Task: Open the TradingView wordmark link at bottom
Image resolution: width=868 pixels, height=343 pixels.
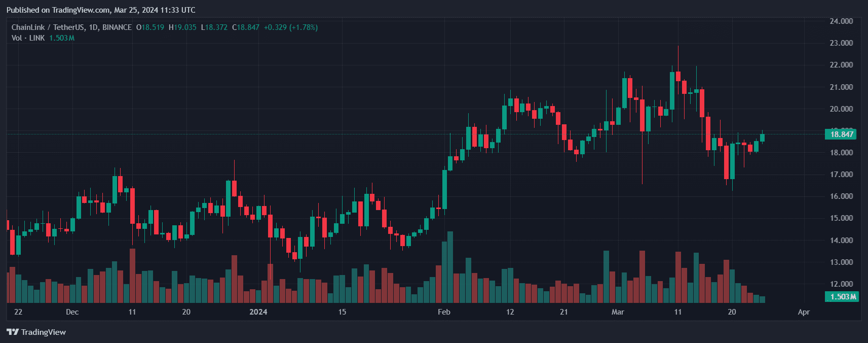Action: (43, 332)
